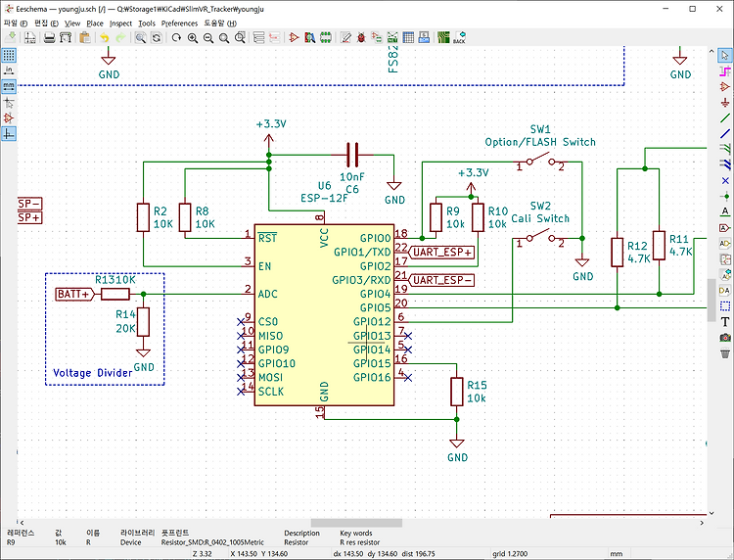This screenshot has width=734, height=560.
Task: Select the place text tool
Action: (x=724, y=322)
